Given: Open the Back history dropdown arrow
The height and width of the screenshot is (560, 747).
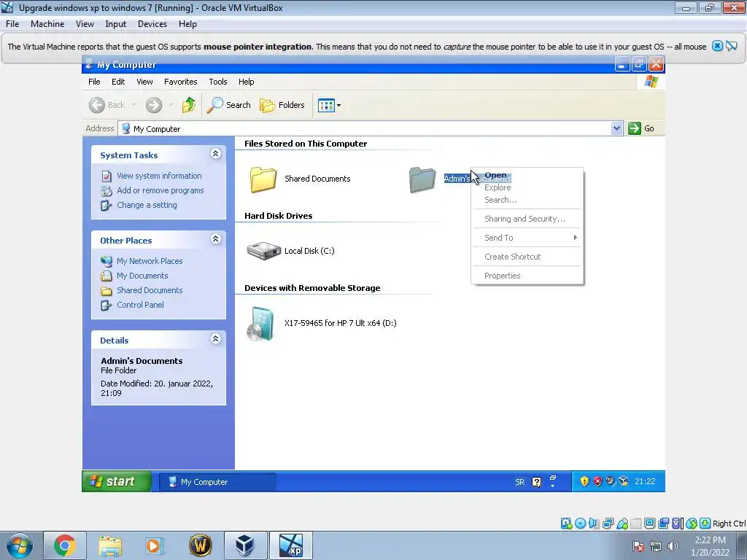Looking at the screenshot, I should [134, 105].
